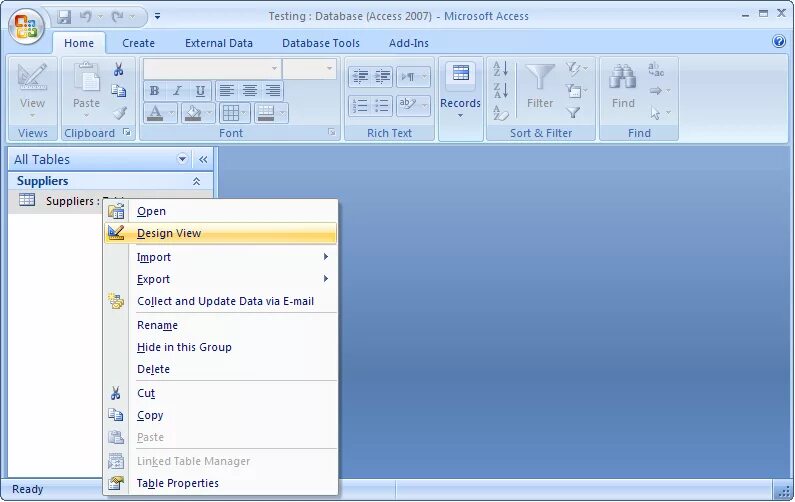
Task: Open Access Help question mark
Action: (x=779, y=41)
